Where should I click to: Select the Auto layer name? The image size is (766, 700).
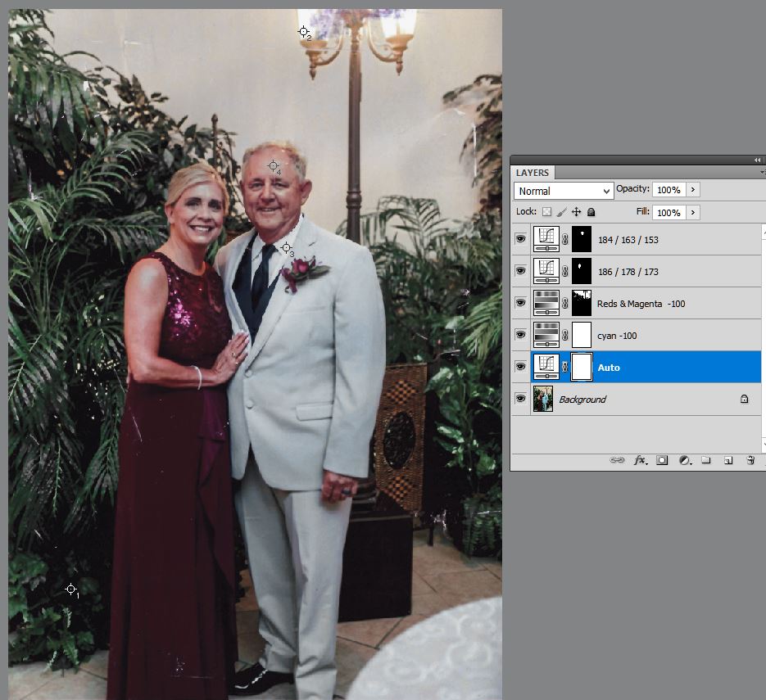click(609, 368)
